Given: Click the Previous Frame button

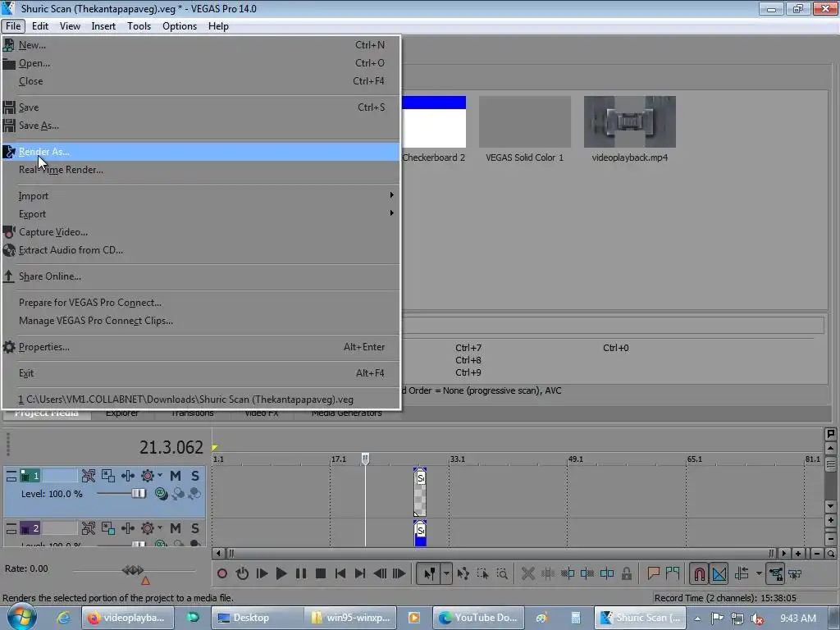Looking at the screenshot, I should [380, 573].
